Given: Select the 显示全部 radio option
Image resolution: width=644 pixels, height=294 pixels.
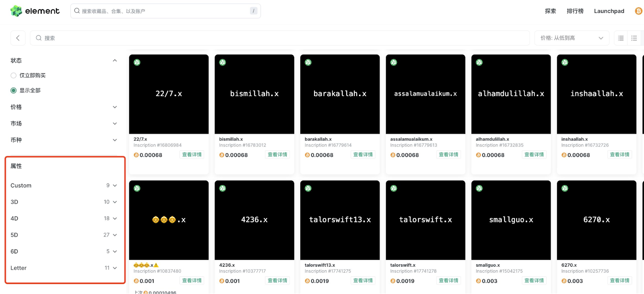Looking at the screenshot, I should coord(13,90).
